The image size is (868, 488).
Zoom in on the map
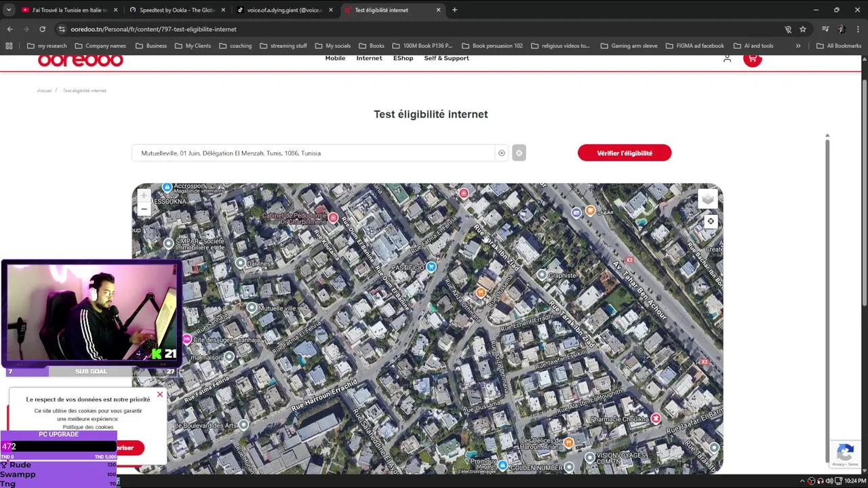pyautogui.click(x=144, y=196)
